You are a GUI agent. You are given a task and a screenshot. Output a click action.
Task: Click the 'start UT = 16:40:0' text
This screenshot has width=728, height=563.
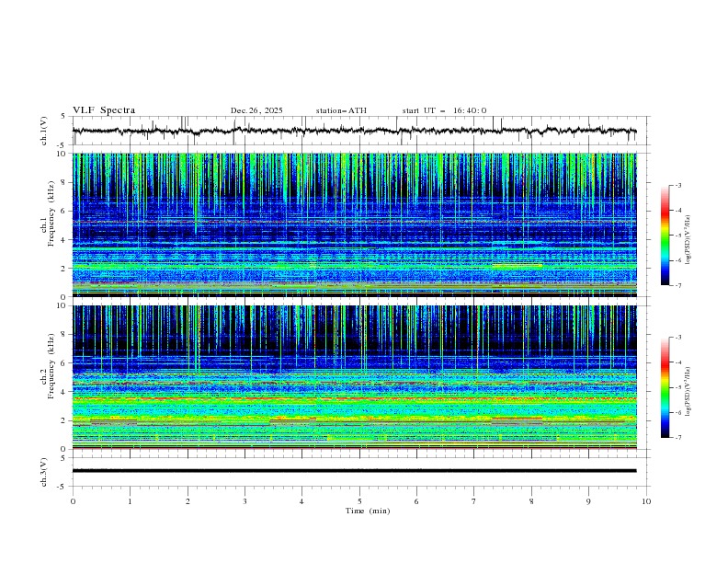444,110
